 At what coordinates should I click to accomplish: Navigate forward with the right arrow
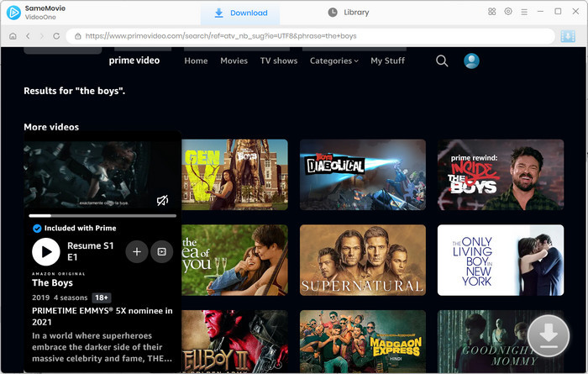(x=42, y=36)
